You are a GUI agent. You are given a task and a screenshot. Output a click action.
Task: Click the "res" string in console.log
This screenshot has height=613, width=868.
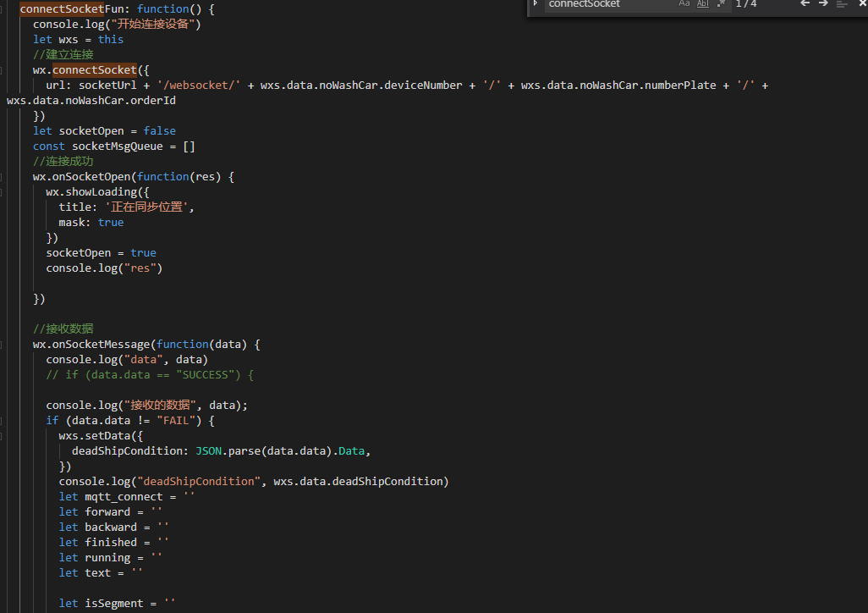point(140,268)
